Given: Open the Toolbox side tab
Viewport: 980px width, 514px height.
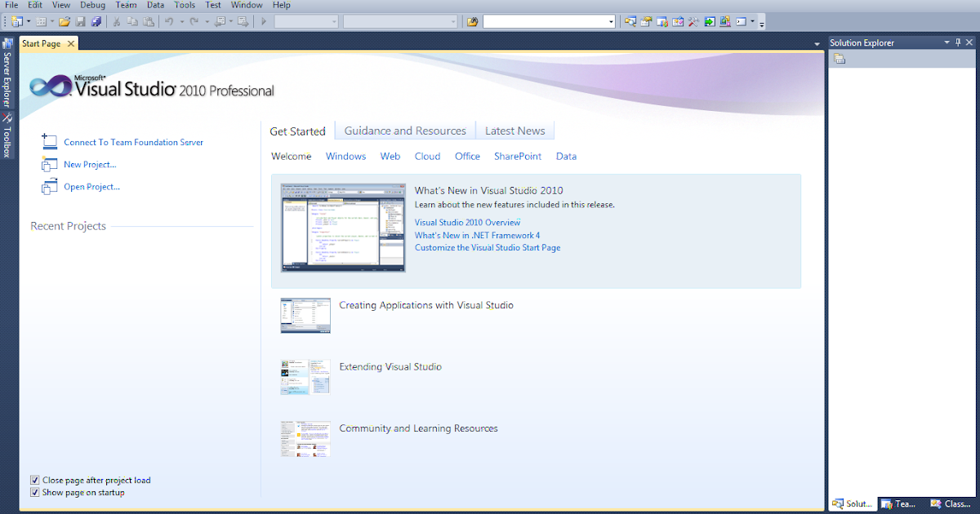Looking at the screenshot, I should (7, 135).
